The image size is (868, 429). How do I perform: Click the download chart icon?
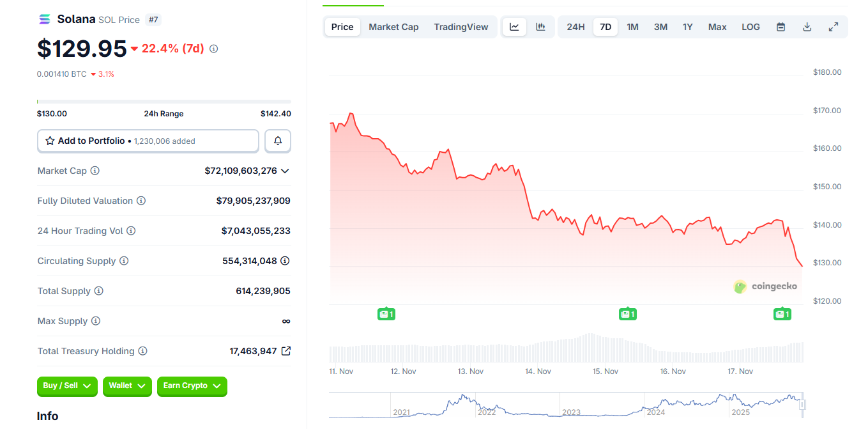(807, 26)
